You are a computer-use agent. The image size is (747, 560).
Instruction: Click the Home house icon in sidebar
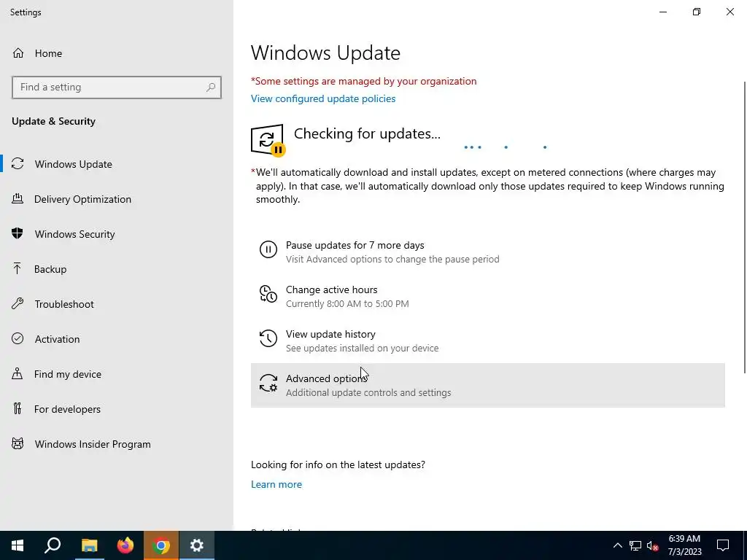(x=18, y=52)
